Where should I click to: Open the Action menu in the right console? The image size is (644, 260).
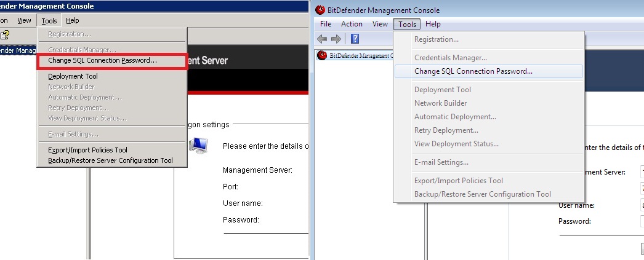(352, 24)
